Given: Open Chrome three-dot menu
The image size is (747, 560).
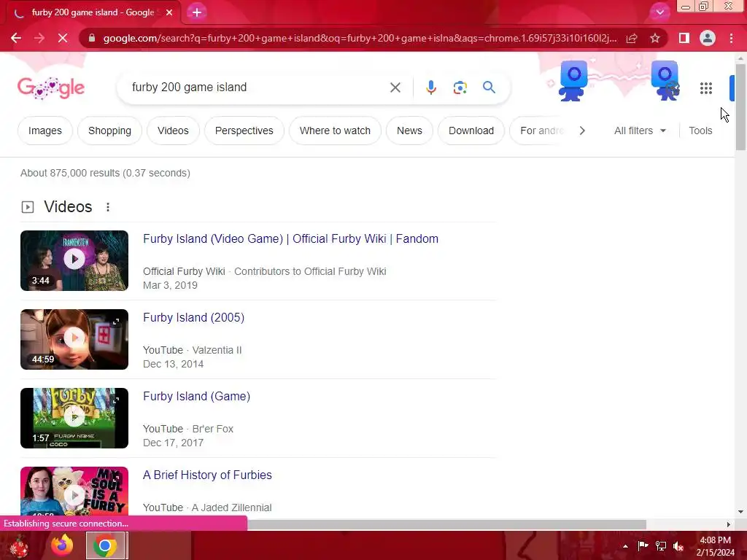Looking at the screenshot, I should coord(731,38).
